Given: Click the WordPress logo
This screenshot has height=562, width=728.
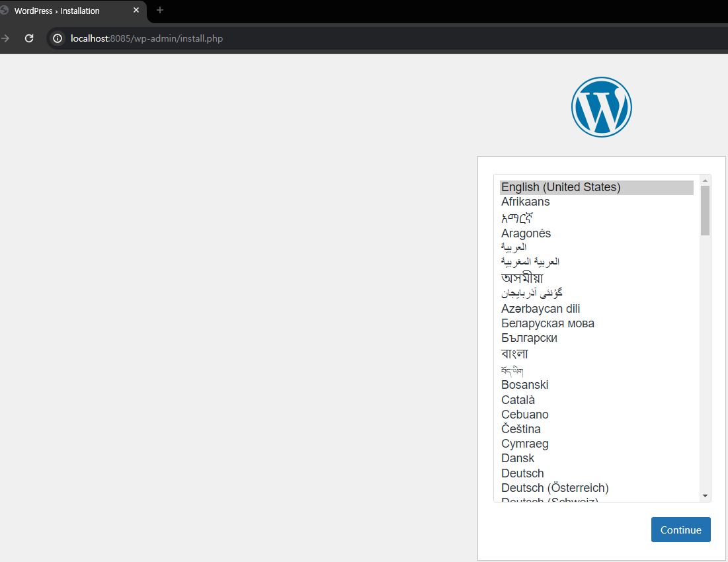Looking at the screenshot, I should (x=601, y=107).
